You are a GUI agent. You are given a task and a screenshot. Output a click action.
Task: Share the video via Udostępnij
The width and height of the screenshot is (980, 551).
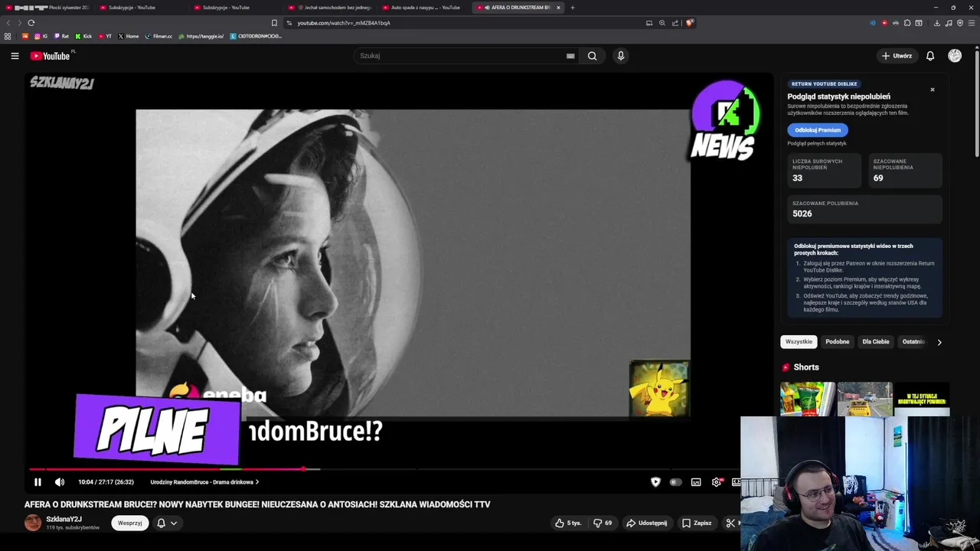click(x=647, y=523)
